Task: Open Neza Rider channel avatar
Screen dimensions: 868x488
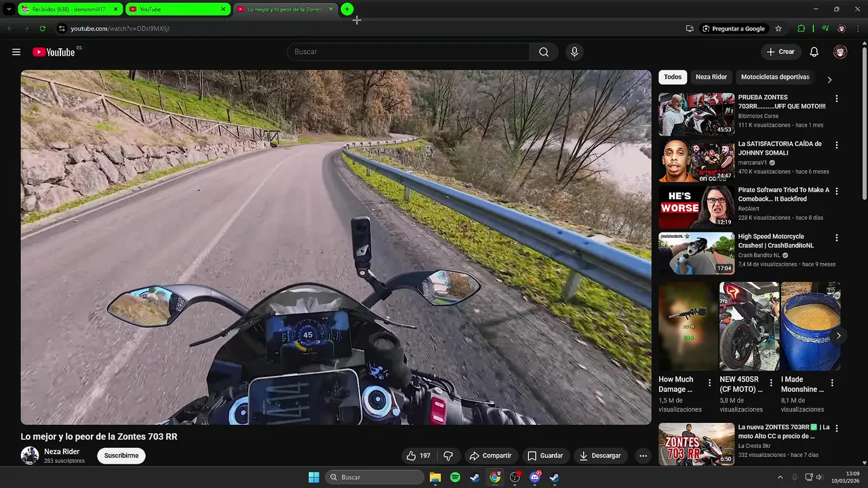Action: coord(29,455)
